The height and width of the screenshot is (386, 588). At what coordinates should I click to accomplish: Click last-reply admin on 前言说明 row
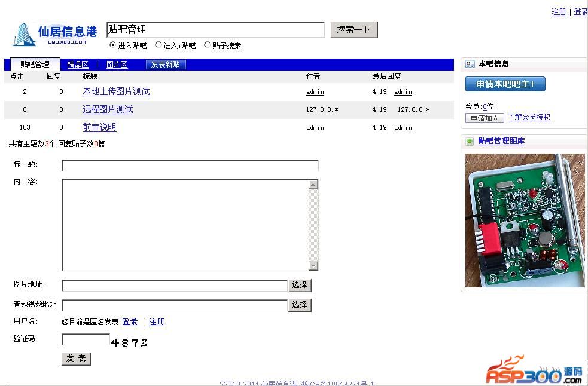coord(403,128)
